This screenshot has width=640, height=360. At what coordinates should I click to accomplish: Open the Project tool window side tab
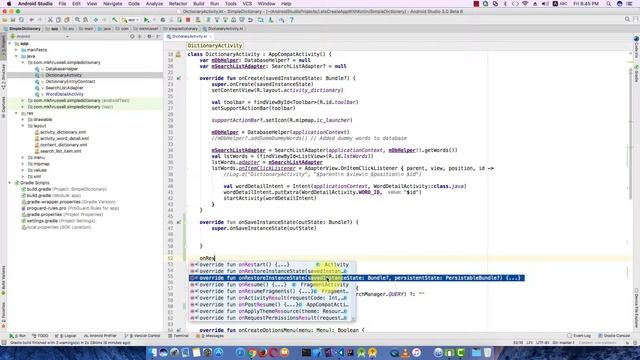click(3, 47)
